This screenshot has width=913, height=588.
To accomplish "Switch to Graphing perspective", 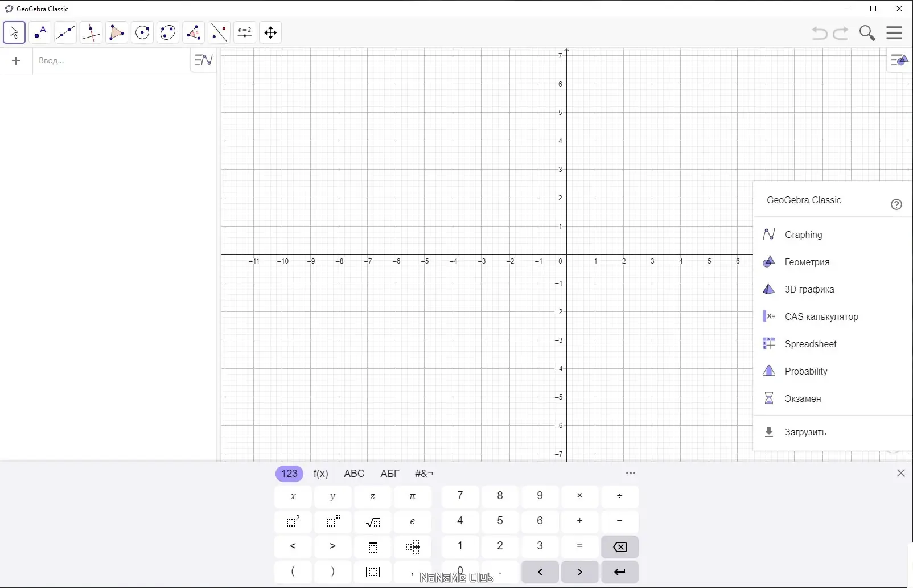I will [833, 235].
